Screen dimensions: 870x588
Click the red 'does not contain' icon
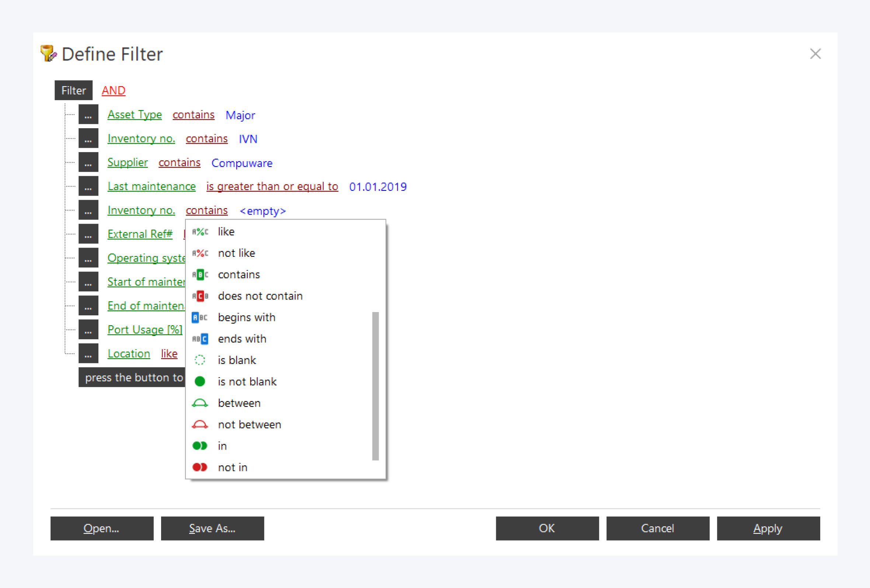(x=200, y=296)
